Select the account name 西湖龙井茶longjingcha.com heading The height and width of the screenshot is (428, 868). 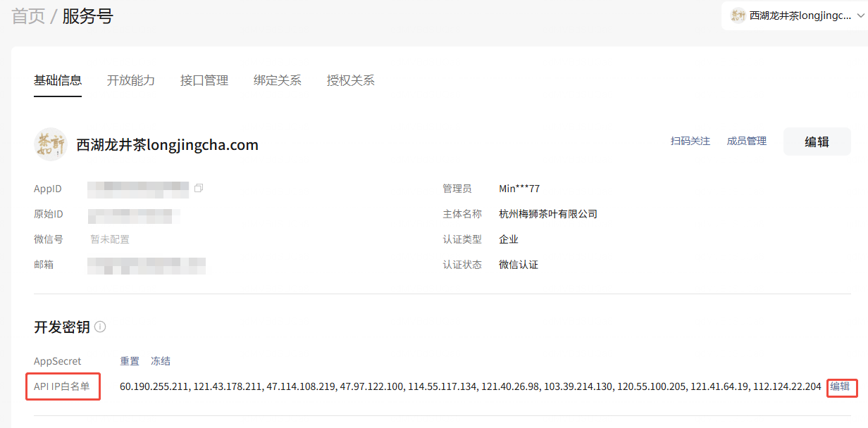point(167,145)
